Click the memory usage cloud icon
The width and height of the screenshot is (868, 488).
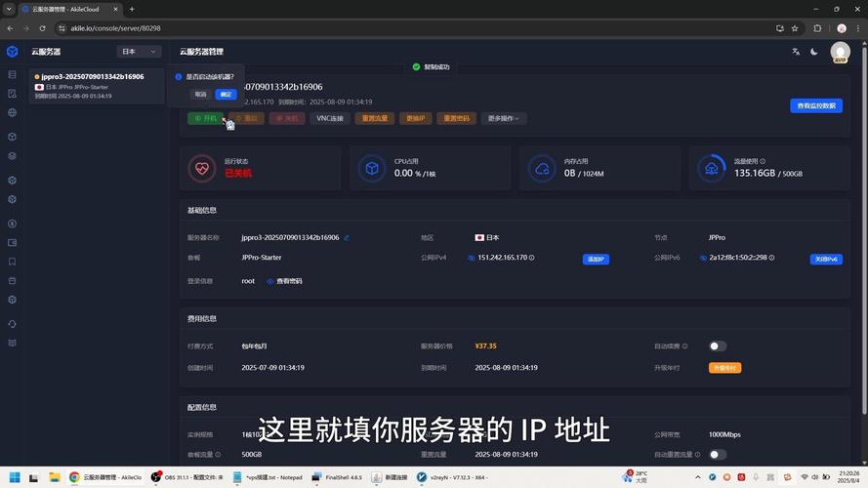541,168
